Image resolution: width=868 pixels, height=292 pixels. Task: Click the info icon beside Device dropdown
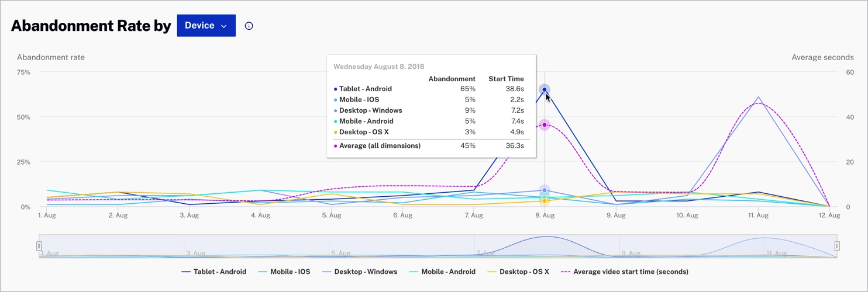click(249, 26)
